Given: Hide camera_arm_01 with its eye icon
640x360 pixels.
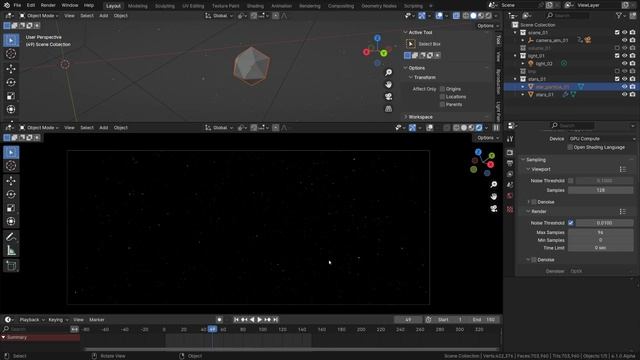Looking at the screenshot, I should click(x=624, y=40).
